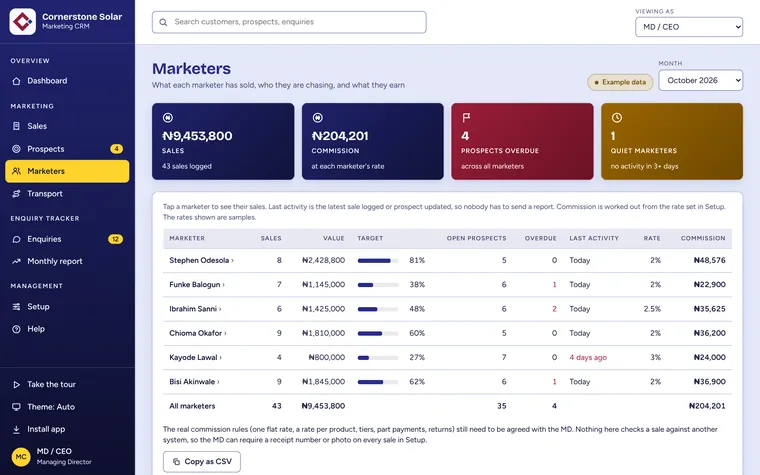Click the Dashboard home icon
This screenshot has height=475, width=760.
point(16,81)
